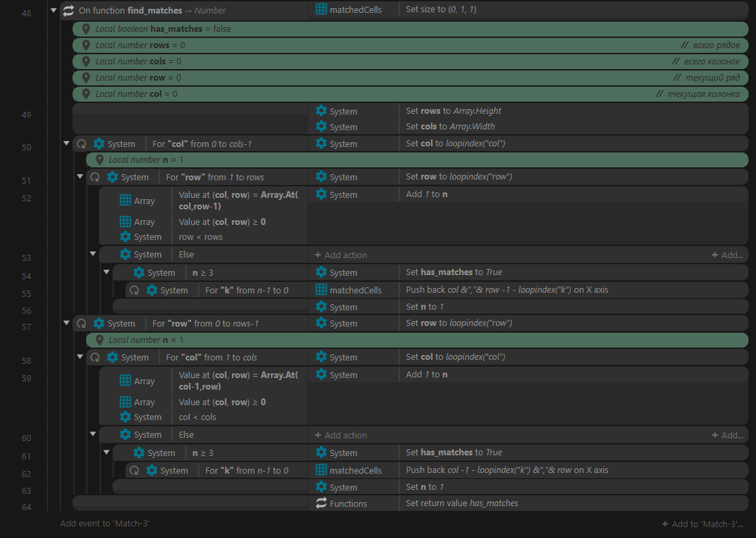
Task: Collapse the Else event on line 53
Action: click(x=93, y=254)
